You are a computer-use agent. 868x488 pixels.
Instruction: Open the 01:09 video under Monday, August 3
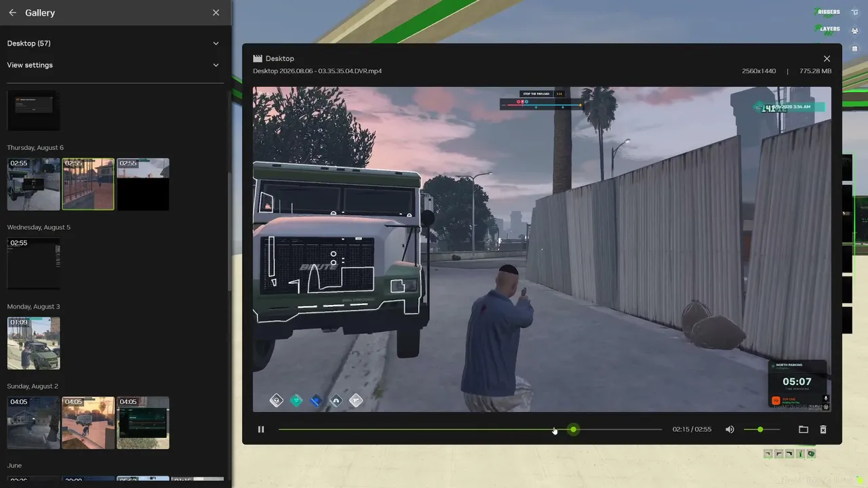[x=34, y=344]
